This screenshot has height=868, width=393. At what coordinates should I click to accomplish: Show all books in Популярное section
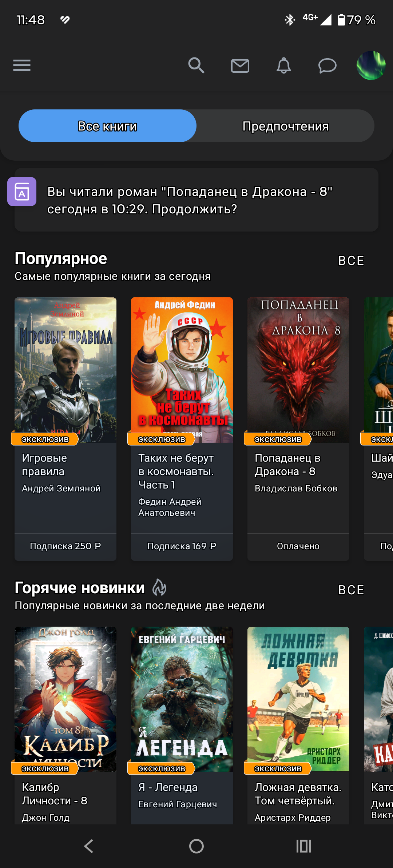[x=351, y=261]
